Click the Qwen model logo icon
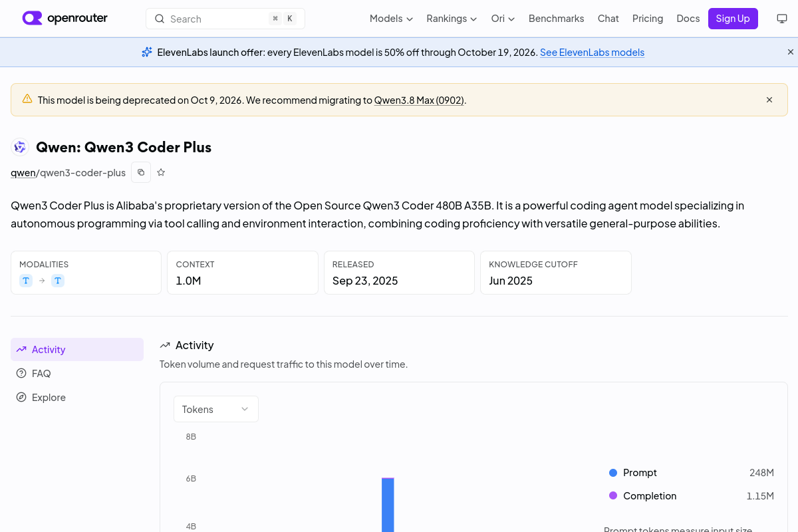Viewport: 798px width, 532px height. coord(20,147)
